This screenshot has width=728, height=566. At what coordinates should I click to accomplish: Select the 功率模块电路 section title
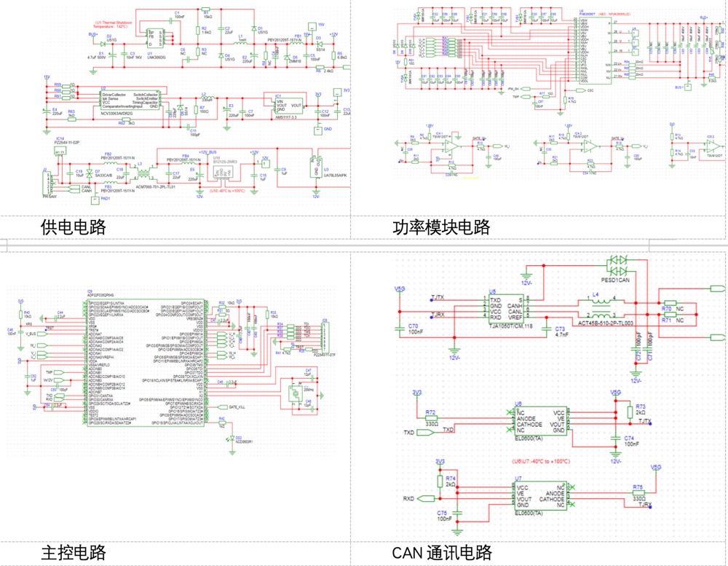441,227
